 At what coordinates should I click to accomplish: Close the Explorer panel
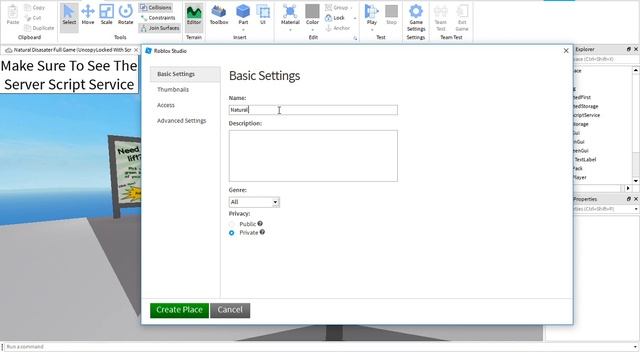[636, 49]
